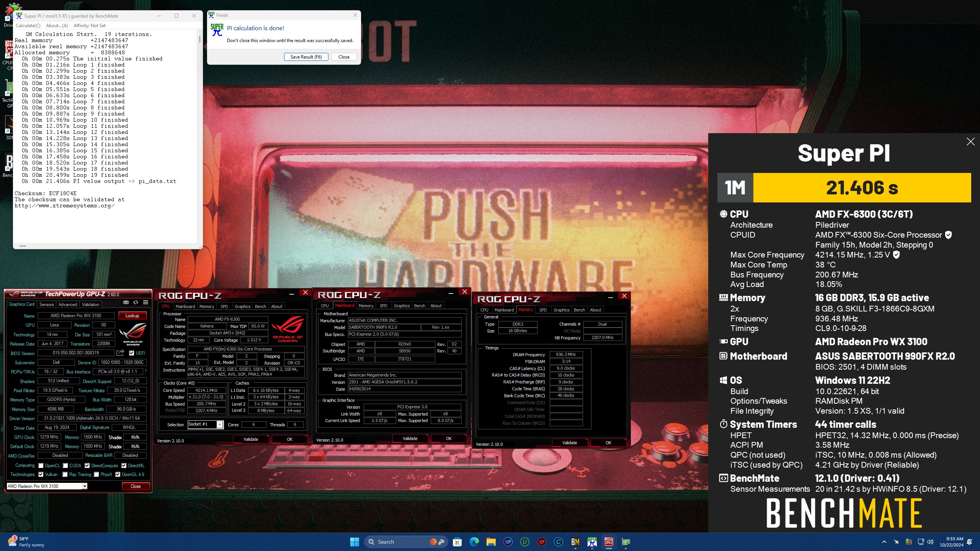Toggle the Vulkan checkbox
The image size is (980, 551).
[x=41, y=474]
